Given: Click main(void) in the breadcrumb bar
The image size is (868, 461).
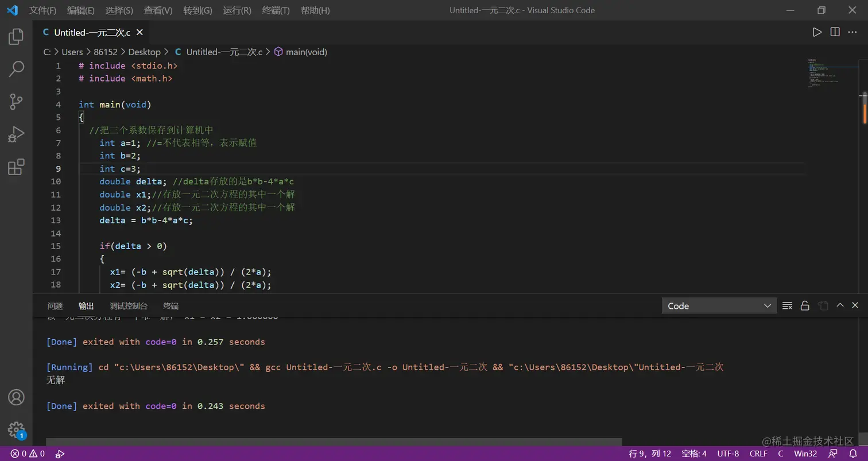Looking at the screenshot, I should (306, 52).
